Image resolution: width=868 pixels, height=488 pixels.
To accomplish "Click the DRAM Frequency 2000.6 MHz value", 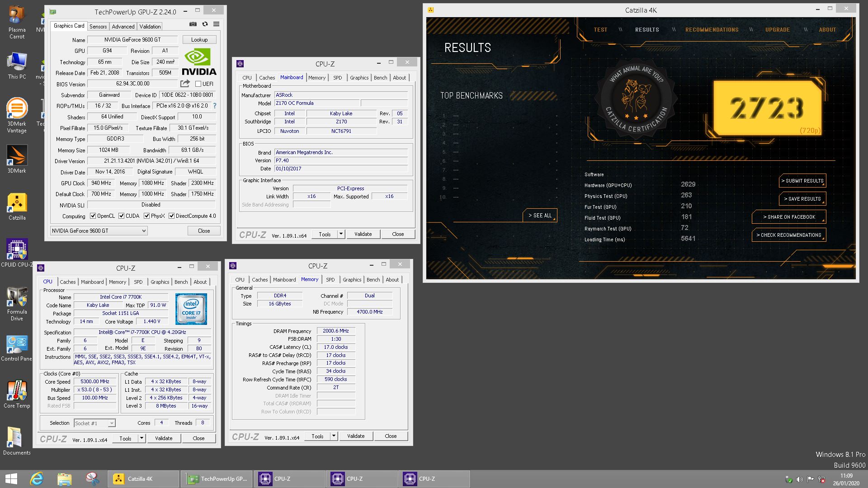I will [x=335, y=331].
